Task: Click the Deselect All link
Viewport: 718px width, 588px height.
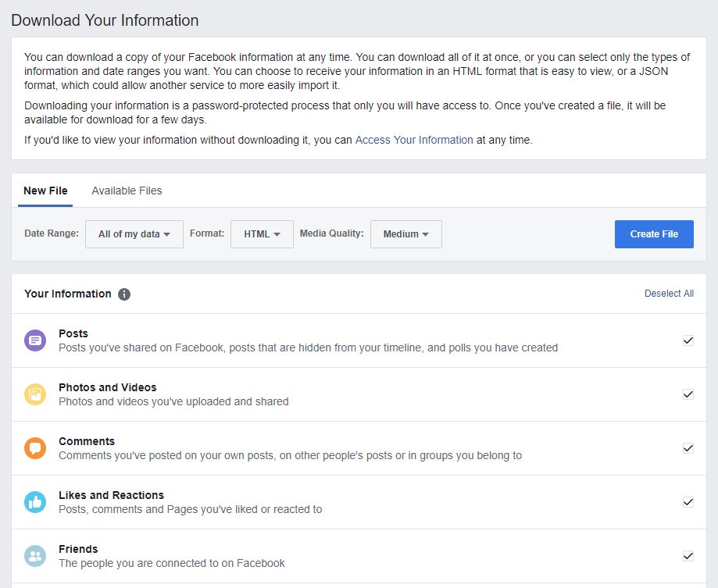Action: pyautogui.click(x=669, y=294)
